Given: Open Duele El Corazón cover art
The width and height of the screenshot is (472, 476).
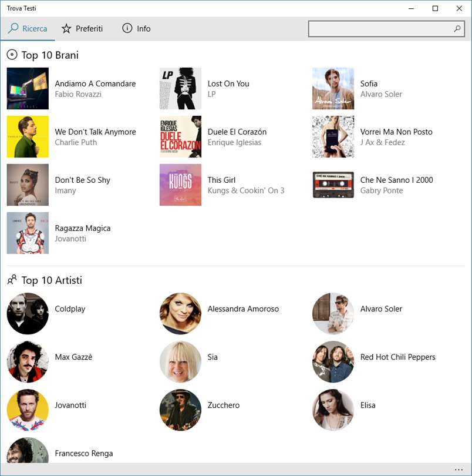Looking at the screenshot, I should click(180, 136).
